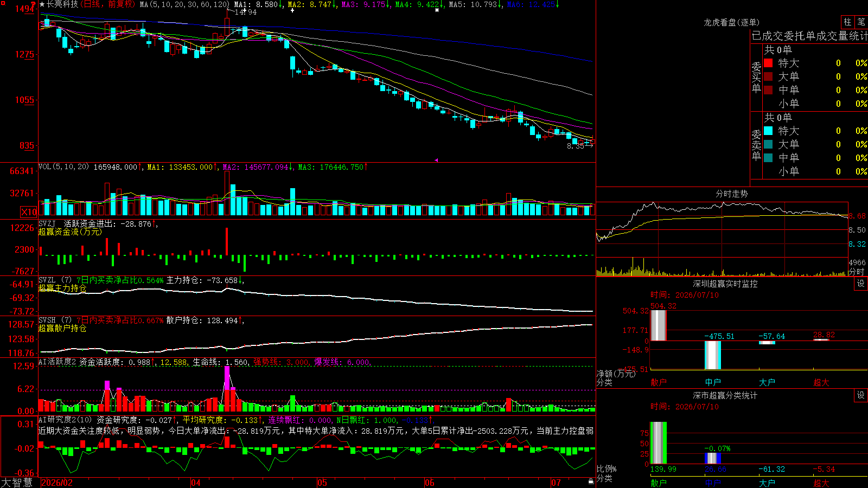868x488 pixels.
Task: Click the VOL(5,10,20) indicator label
Action: pyautogui.click(x=64, y=167)
